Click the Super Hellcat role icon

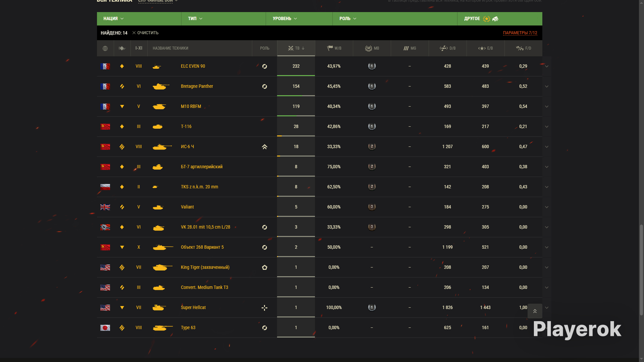(x=265, y=308)
